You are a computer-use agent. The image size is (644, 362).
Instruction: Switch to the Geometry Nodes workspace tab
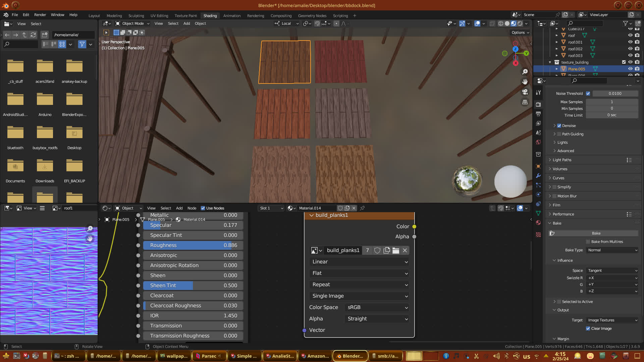tap(312, 16)
